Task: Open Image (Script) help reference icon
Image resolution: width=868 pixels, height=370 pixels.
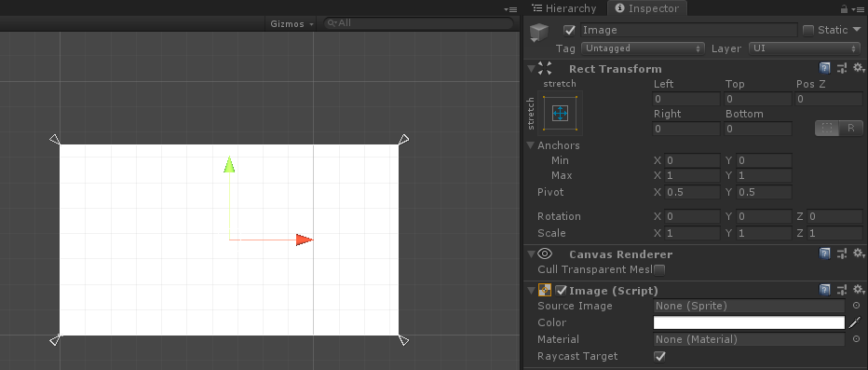Action: click(x=825, y=290)
